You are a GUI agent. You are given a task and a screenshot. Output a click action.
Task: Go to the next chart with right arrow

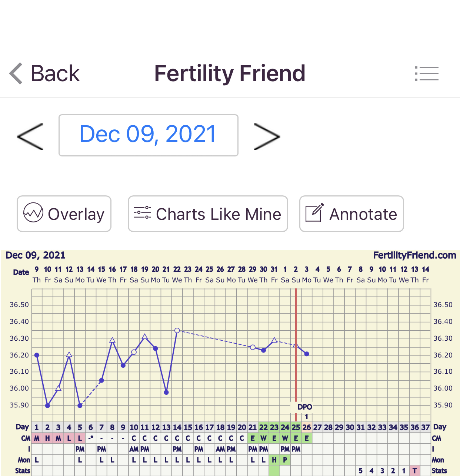(x=267, y=136)
